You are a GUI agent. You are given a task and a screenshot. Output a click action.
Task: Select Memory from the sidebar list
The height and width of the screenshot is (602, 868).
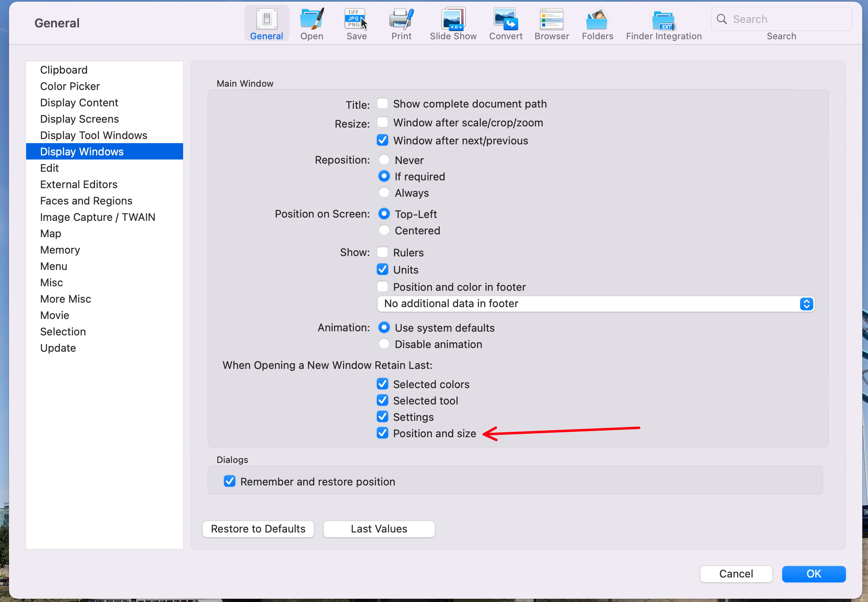tap(60, 249)
